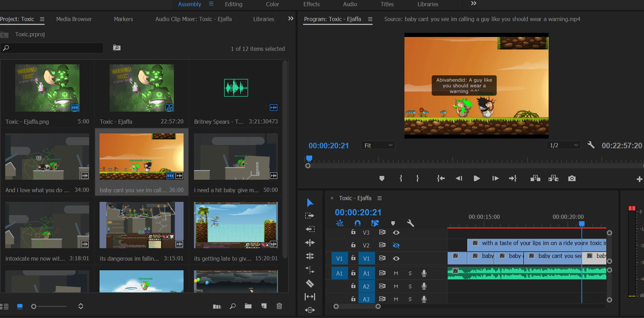Screen dimensions: 644x318
Task: Toggle nest sequence insert mode
Action: [x=340, y=223]
